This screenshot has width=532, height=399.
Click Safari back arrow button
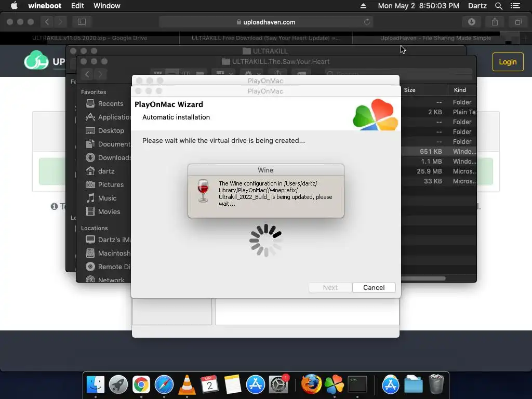point(47,22)
